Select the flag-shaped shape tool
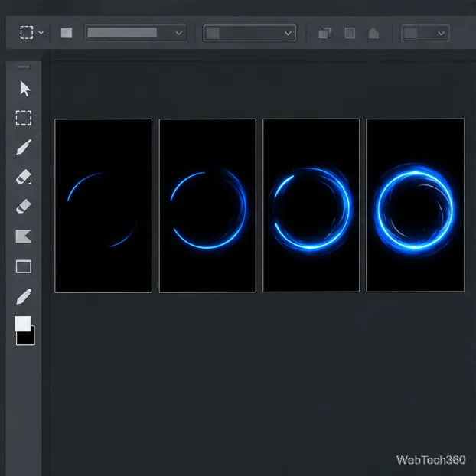Viewport: 476px width, 476px height. [24, 236]
